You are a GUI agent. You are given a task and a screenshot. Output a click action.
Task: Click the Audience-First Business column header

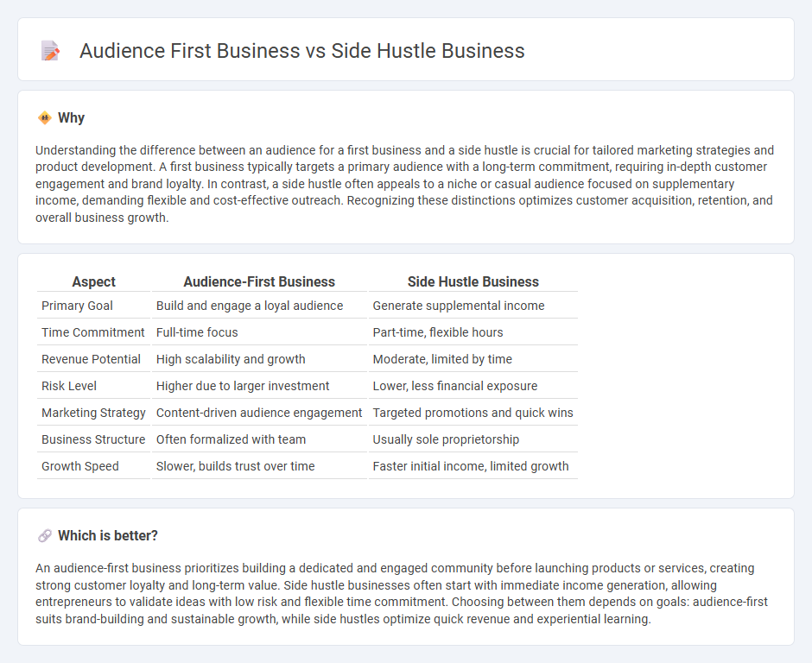259,281
